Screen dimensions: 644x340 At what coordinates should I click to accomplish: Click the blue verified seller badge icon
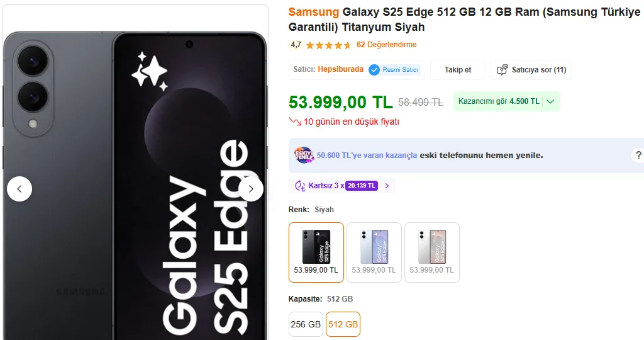tap(374, 70)
